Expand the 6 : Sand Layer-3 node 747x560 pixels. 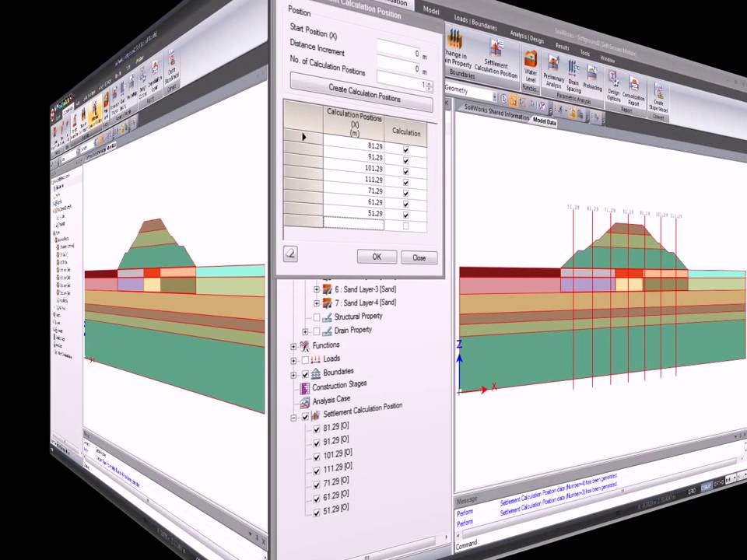pyautogui.click(x=317, y=289)
